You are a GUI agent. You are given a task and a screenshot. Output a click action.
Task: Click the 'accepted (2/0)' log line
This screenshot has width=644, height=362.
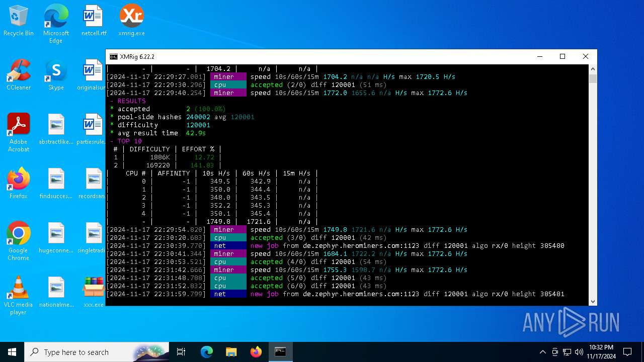click(x=247, y=85)
